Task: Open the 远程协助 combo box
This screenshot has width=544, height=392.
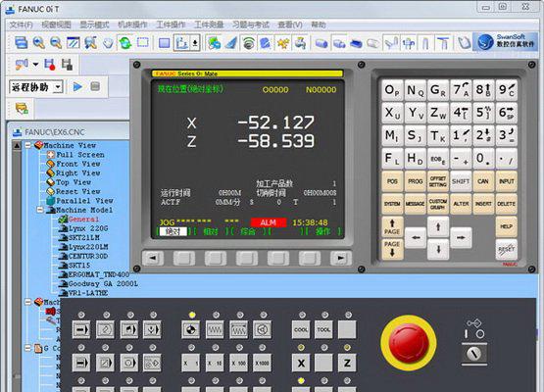Action: click(x=35, y=86)
